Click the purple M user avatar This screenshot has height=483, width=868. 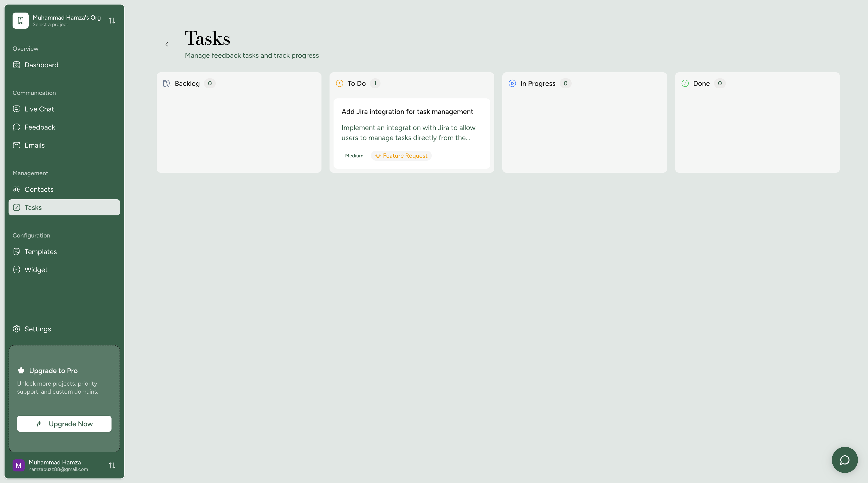coord(19,465)
